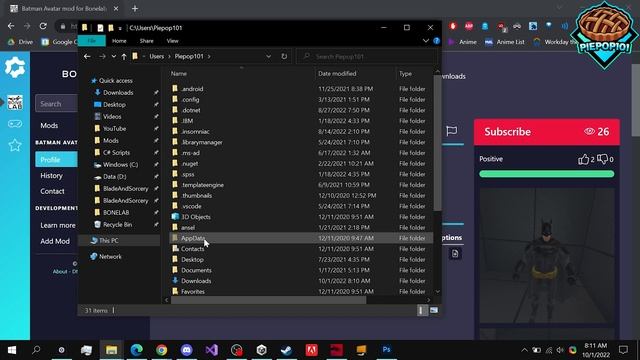Image resolution: width=640 pixels, height=360 pixels.
Task: Open Explorer Help icon
Action: [x=436, y=41]
